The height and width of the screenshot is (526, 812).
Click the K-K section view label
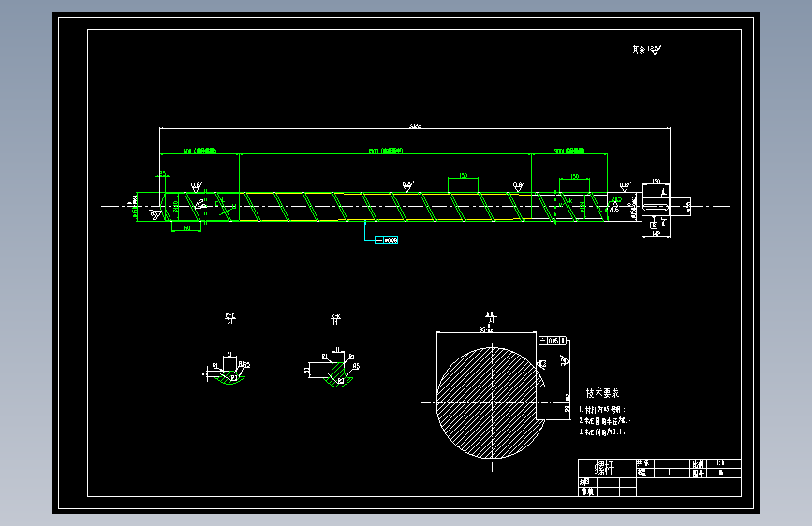(x=335, y=318)
